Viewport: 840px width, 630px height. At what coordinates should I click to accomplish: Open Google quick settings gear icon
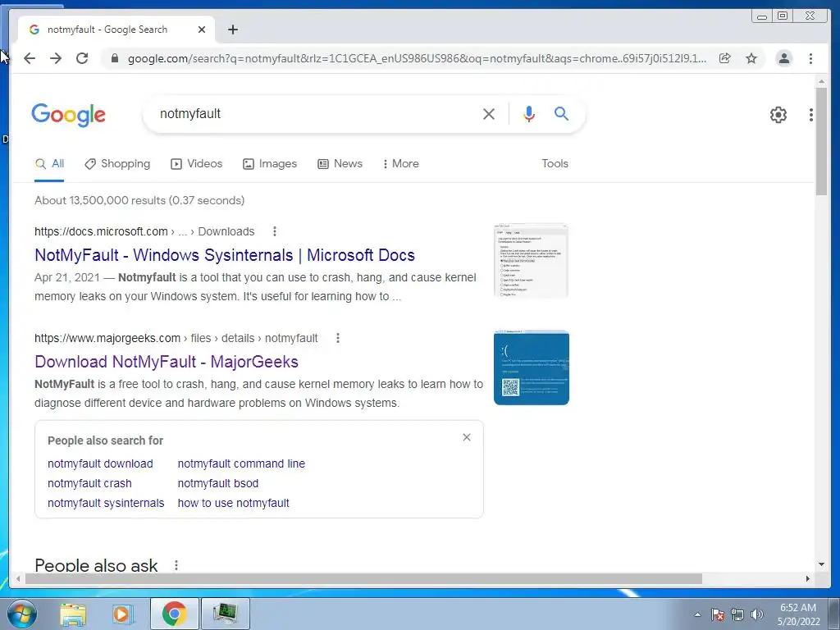(x=778, y=114)
